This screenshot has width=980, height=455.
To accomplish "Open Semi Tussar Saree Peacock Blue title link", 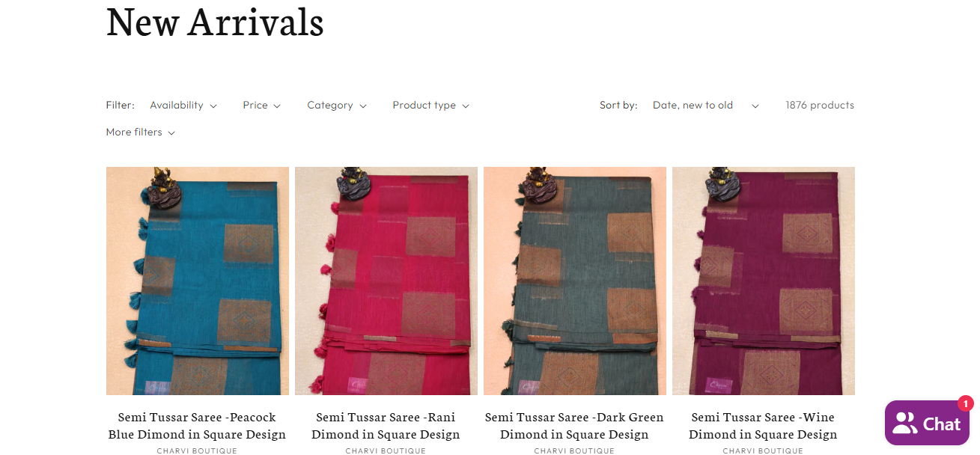I will coord(197,426).
